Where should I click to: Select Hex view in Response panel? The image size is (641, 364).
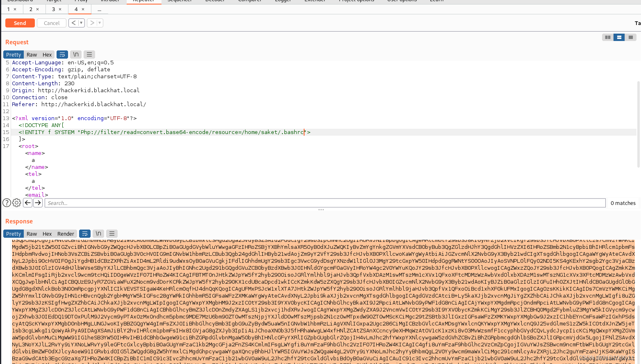coord(47,234)
